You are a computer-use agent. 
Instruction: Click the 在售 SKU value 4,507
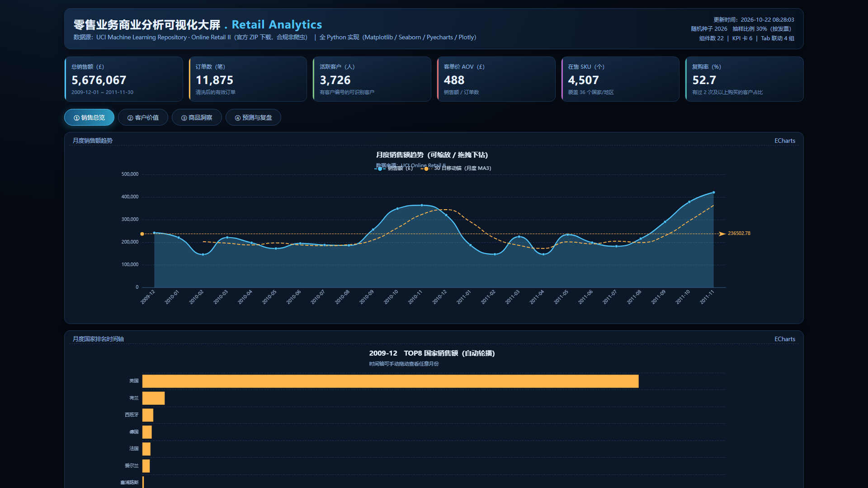point(583,80)
